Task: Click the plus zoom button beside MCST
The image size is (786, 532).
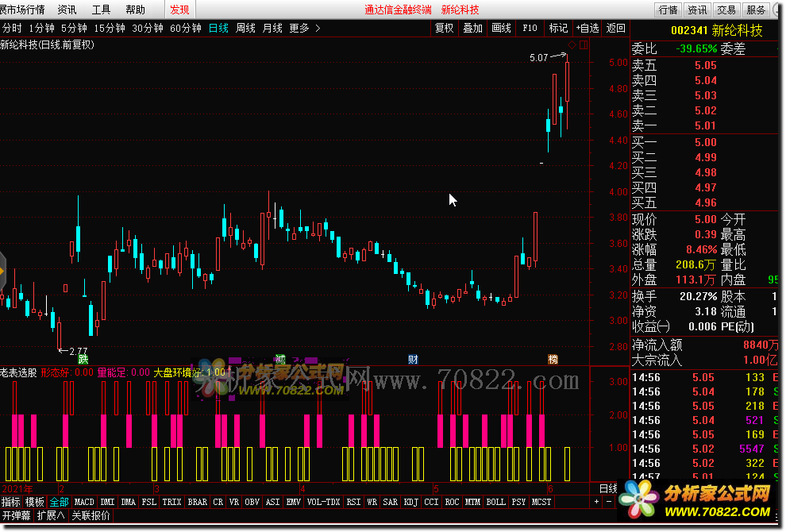Action: pyautogui.click(x=596, y=501)
